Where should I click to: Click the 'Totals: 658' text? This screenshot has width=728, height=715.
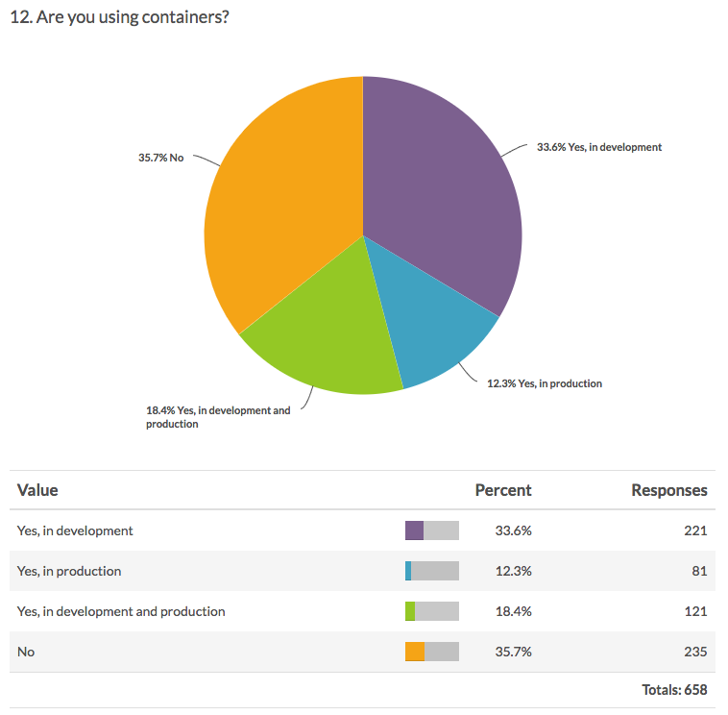(x=674, y=690)
